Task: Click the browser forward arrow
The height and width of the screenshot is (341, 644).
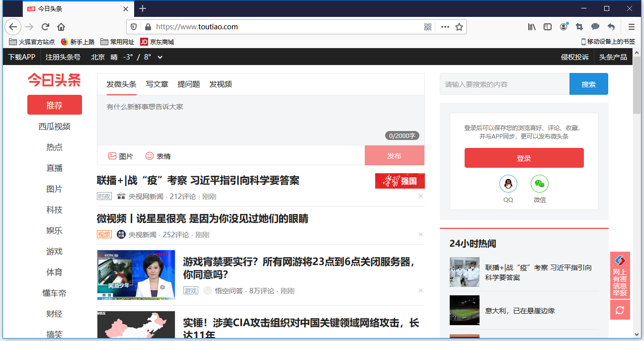Action: (29, 27)
